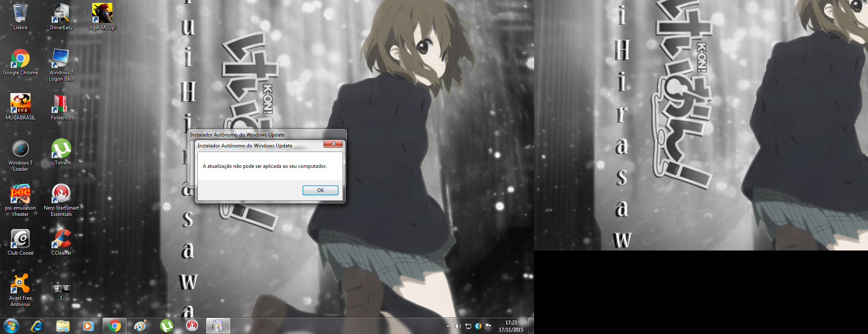Open the Windows Start menu
The image size is (868, 334).
coord(11,326)
